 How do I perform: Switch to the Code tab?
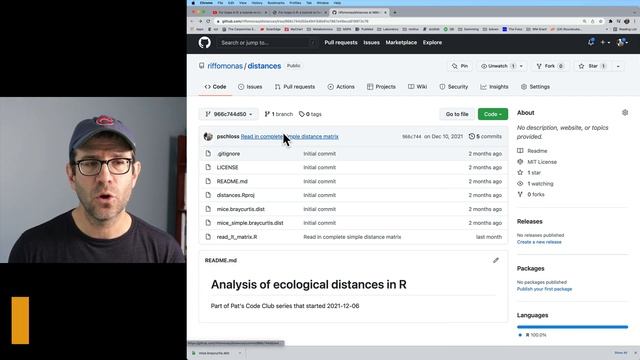216,87
